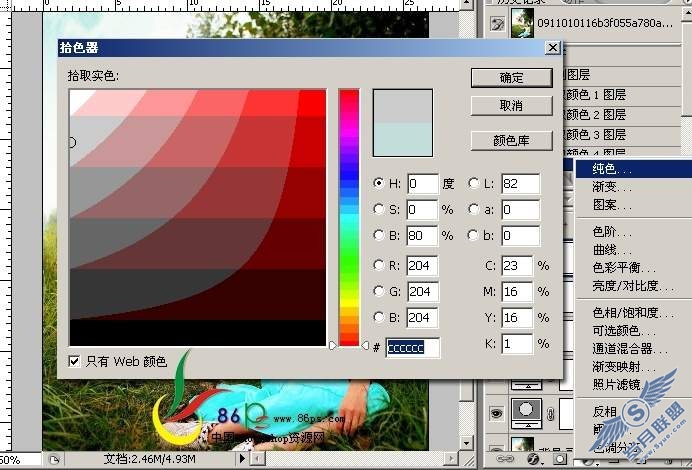Toggle visibility eye of the adjustment layer
The width and height of the screenshot is (692, 470).
496,414
